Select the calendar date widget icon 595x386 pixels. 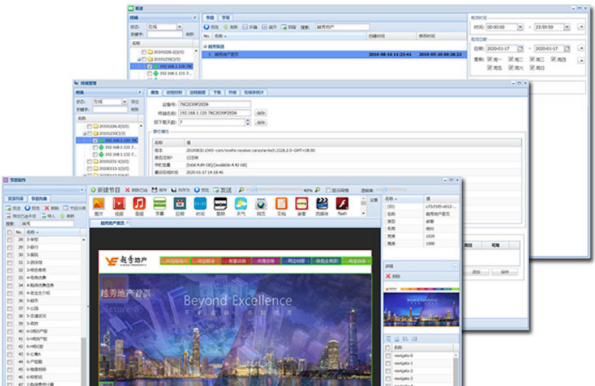[180, 204]
